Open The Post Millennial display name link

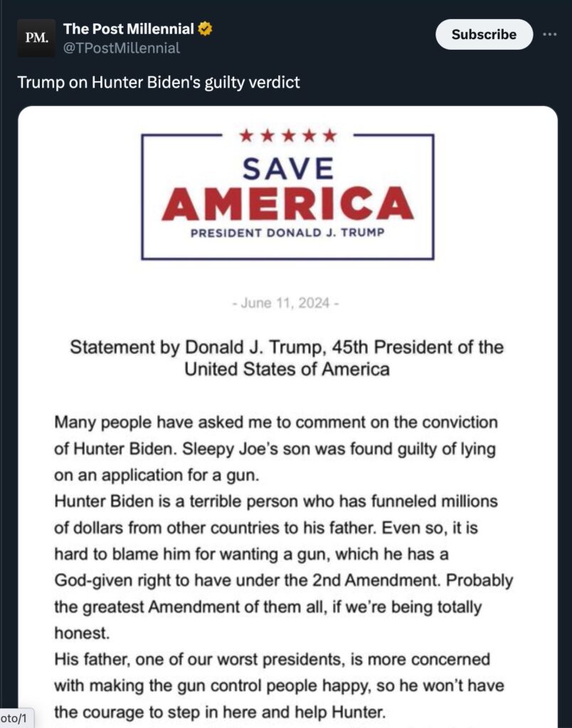[128, 29]
